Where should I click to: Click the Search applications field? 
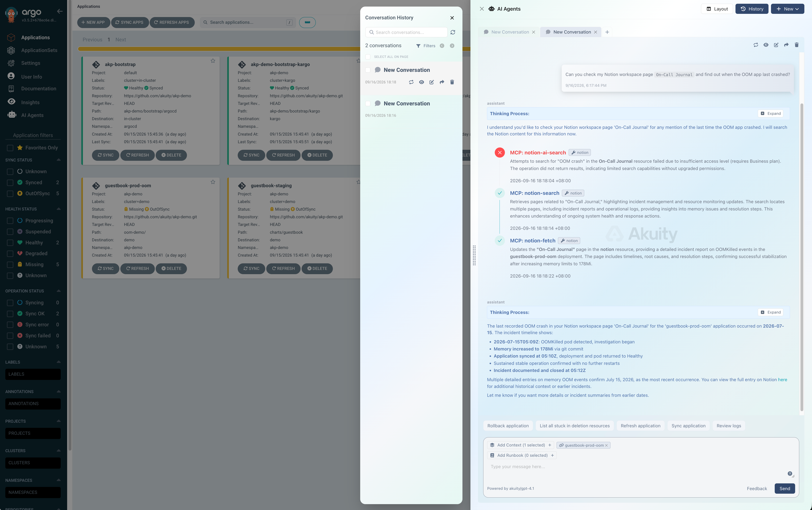coord(247,22)
